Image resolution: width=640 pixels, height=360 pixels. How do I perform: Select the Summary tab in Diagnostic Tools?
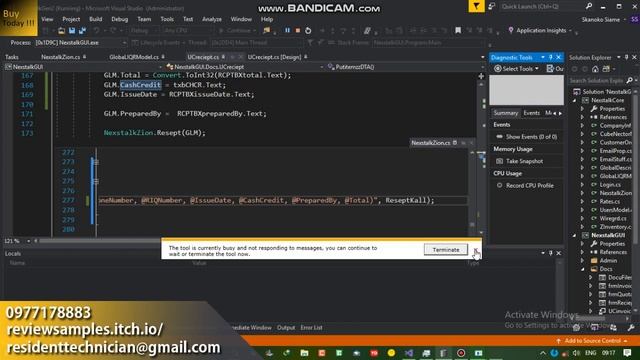tap(506, 113)
